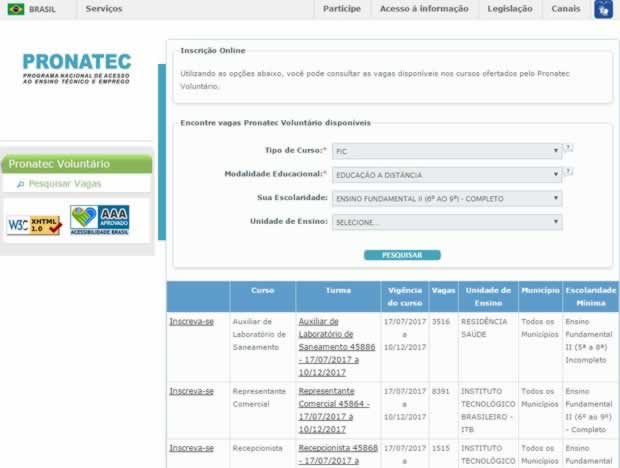This screenshot has height=468, width=620.
Task: Open the Sua Escolaridade dropdown
Action: tap(446, 199)
